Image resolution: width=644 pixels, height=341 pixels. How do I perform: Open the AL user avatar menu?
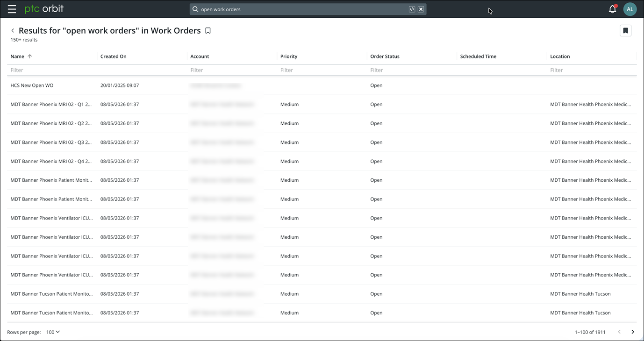tap(630, 9)
